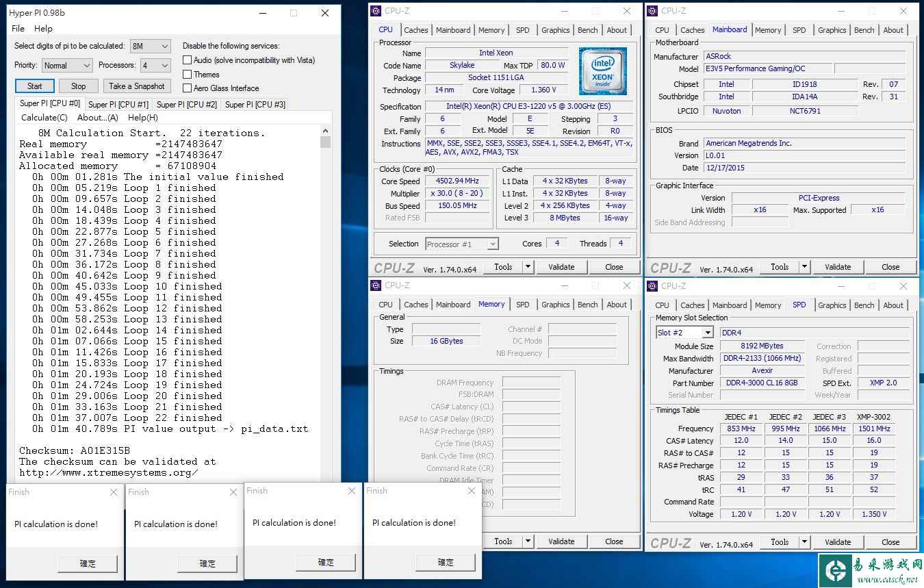The width and height of the screenshot is (924, 588).
Task: Open Memory tab in SPD CPU-Z window
Action: coord(768,305)
